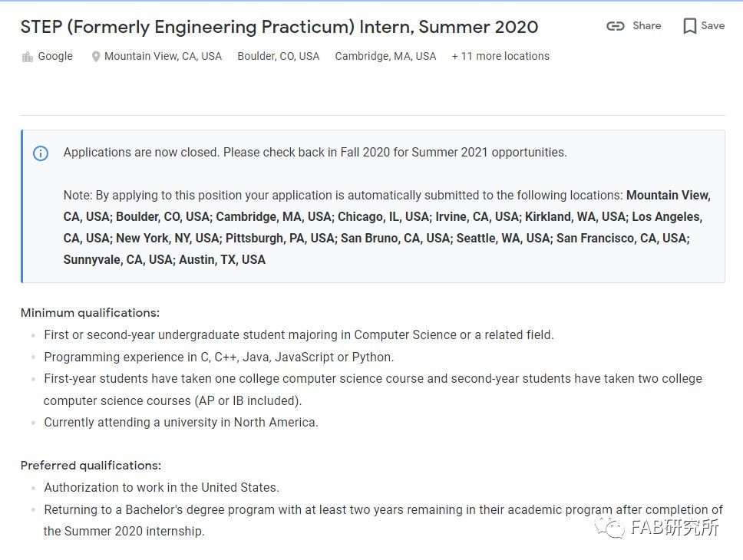Click 'Authorization to work in the United States'
Image resolution: width=743 pixels, height=560 pixels.
pos(162,488)
